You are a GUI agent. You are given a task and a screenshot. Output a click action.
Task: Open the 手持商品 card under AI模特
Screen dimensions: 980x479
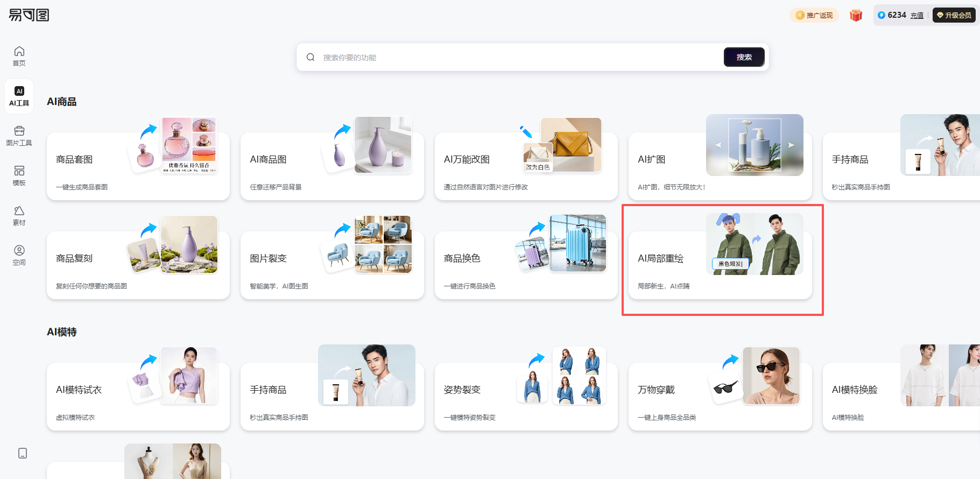coord(332,397)
